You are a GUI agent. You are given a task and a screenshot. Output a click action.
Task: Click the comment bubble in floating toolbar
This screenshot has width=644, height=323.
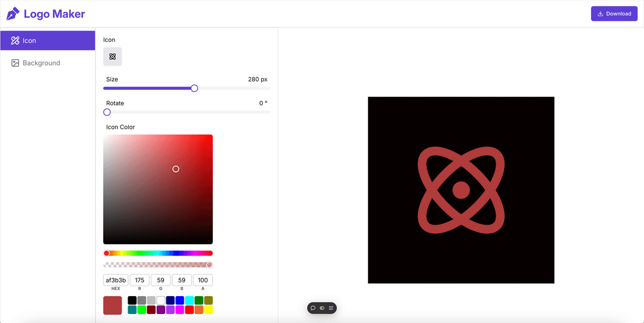[313, 308]
